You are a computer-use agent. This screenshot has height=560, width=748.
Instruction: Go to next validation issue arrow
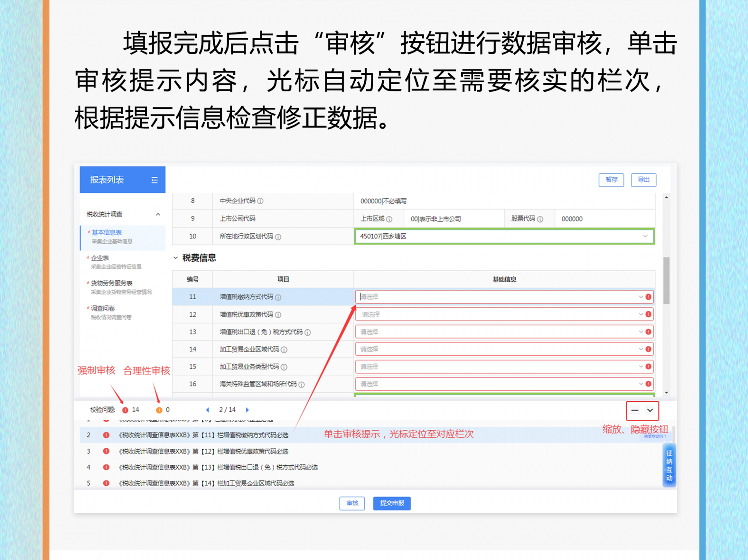(247, 410)
